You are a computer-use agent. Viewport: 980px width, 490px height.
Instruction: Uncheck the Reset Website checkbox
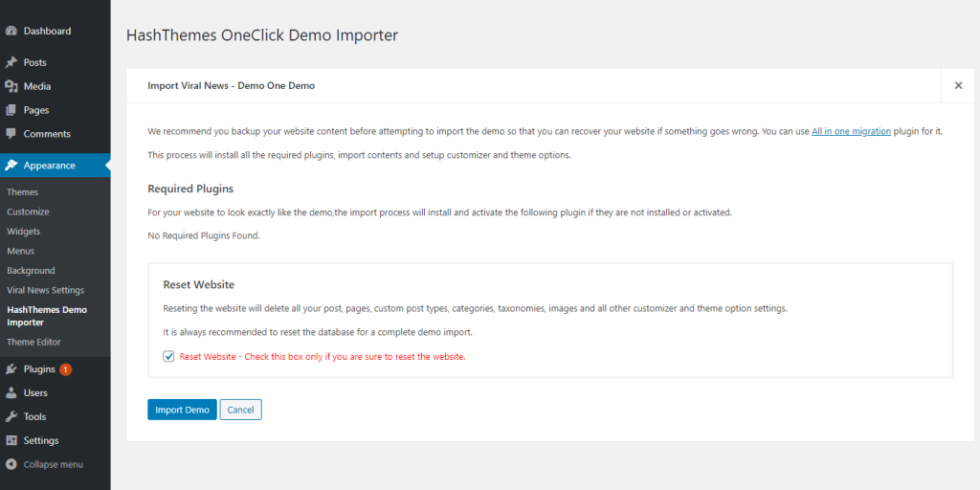(168, 356)
